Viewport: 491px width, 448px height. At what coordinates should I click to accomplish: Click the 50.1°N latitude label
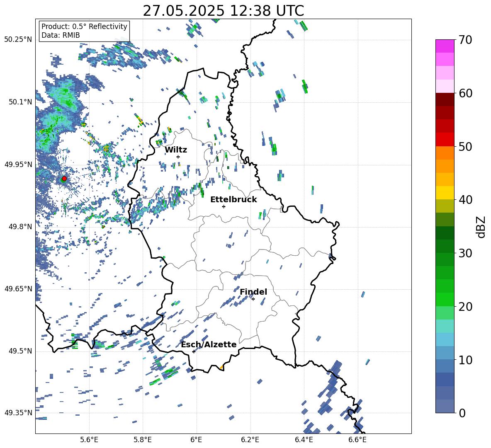[20, 102]
